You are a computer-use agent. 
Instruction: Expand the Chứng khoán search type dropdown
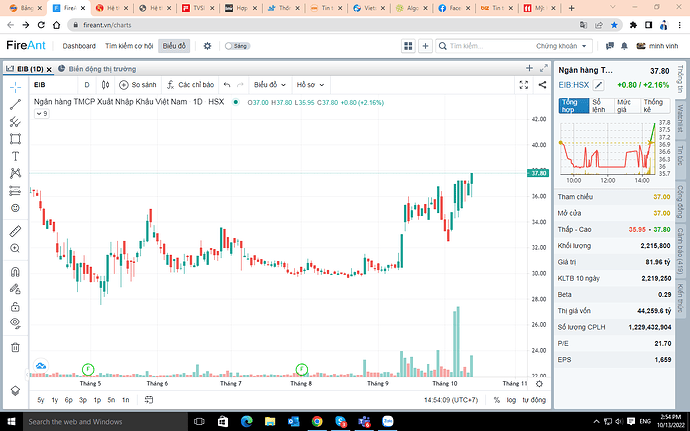(x=561, y=46)
